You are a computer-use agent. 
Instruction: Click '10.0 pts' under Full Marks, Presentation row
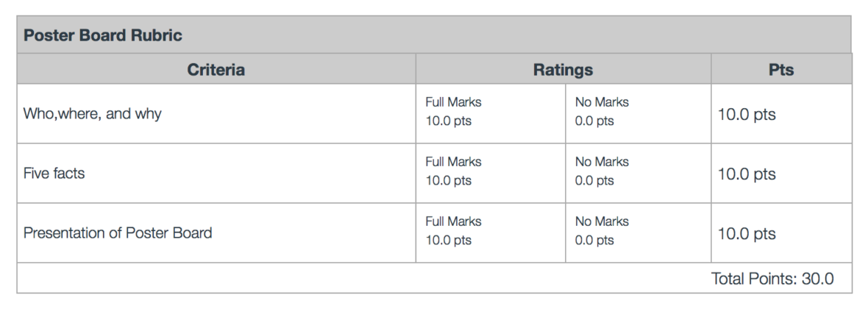point(449,241)
